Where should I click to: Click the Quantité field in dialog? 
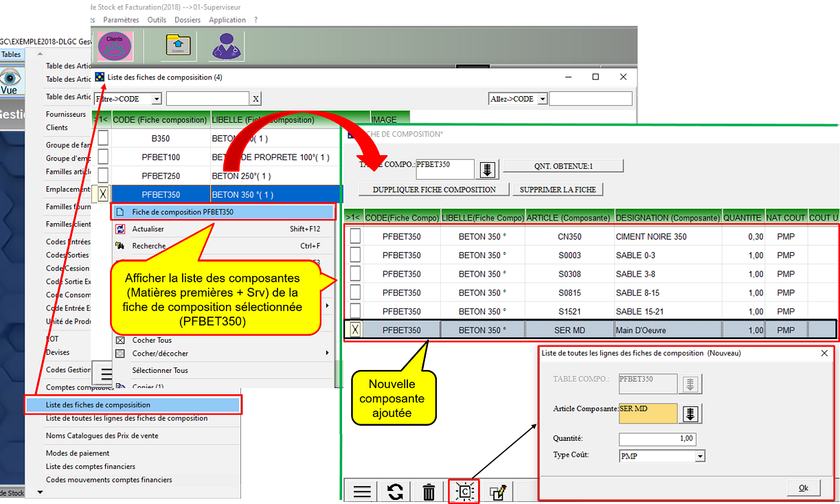[657, 439]
